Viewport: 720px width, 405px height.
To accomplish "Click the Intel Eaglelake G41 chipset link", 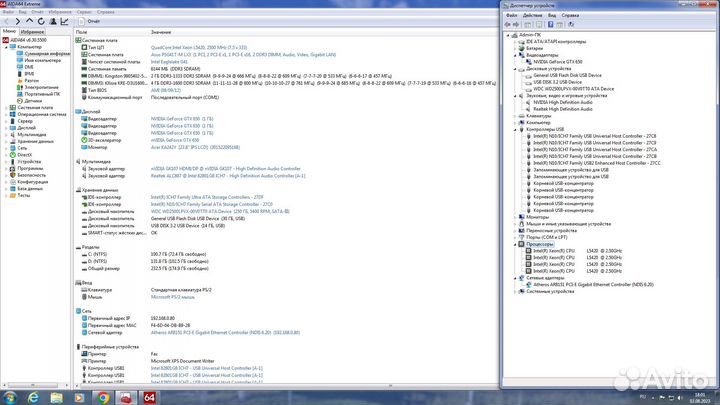I will pos(169,62).
